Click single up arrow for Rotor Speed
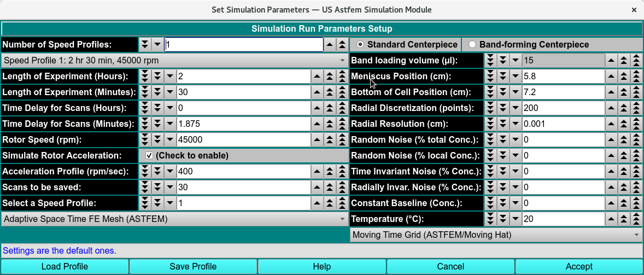This screenshot has width=644, height=275. pyautogui.click(x=318, y=139)
